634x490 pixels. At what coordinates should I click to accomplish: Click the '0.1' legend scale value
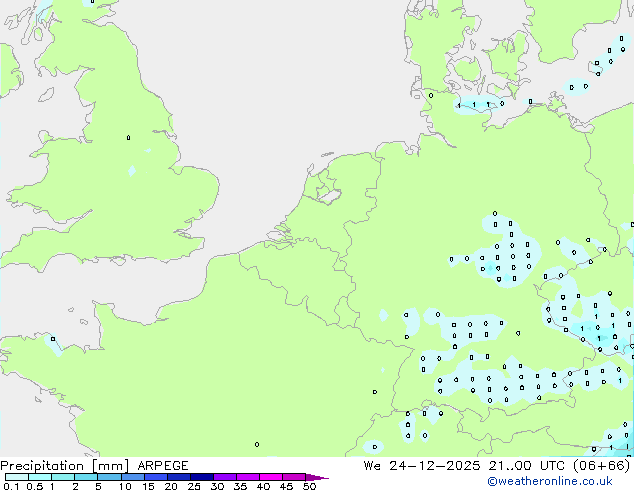click(x=11, y=486)
